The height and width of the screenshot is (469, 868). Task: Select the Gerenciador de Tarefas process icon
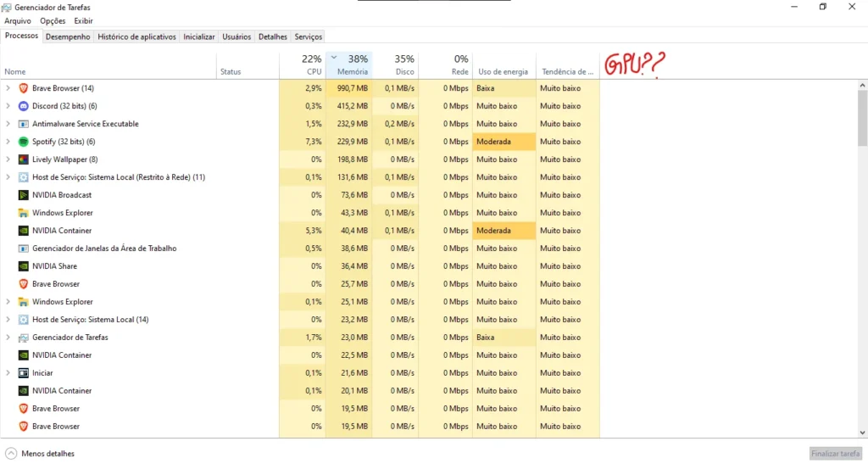point(23,338)
